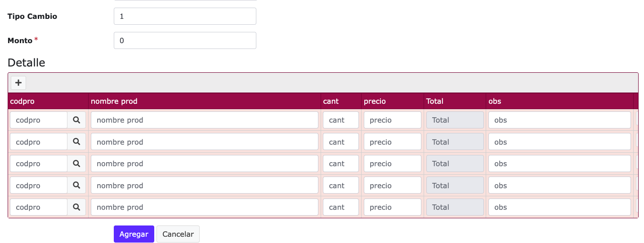Click search magnifier in fourth codpro row
The image size is (644, 243).
76,185
